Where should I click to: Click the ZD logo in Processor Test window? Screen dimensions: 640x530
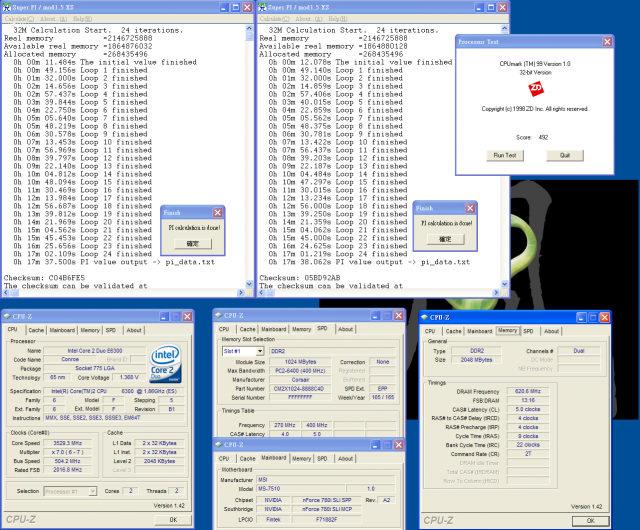tap(536, 89)
